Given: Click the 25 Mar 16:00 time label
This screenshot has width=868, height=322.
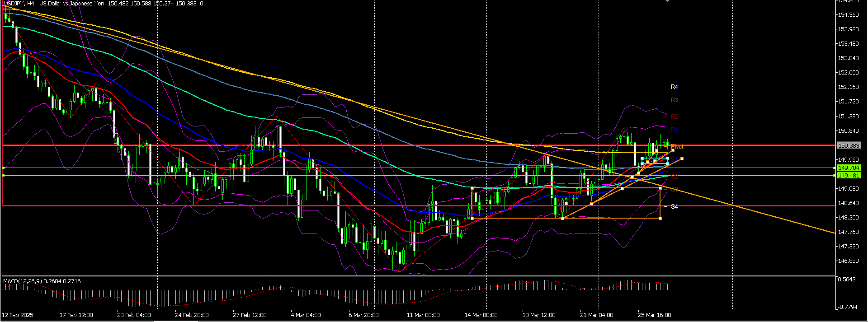Looking at the screenshot, I should pos(654,315).
